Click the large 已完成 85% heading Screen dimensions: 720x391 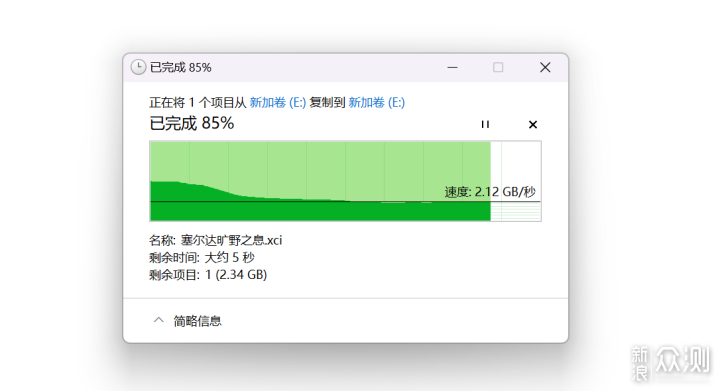pos(192,123)
